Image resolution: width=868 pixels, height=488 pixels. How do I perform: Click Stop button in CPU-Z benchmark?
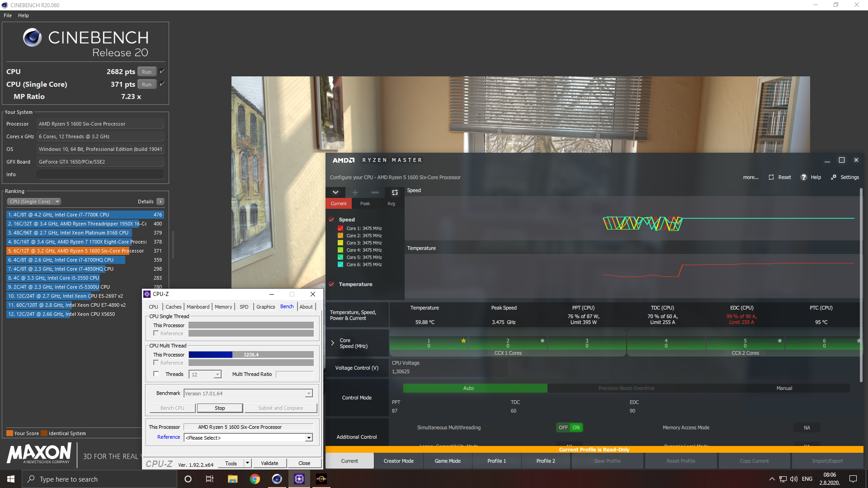coord(219,408)
